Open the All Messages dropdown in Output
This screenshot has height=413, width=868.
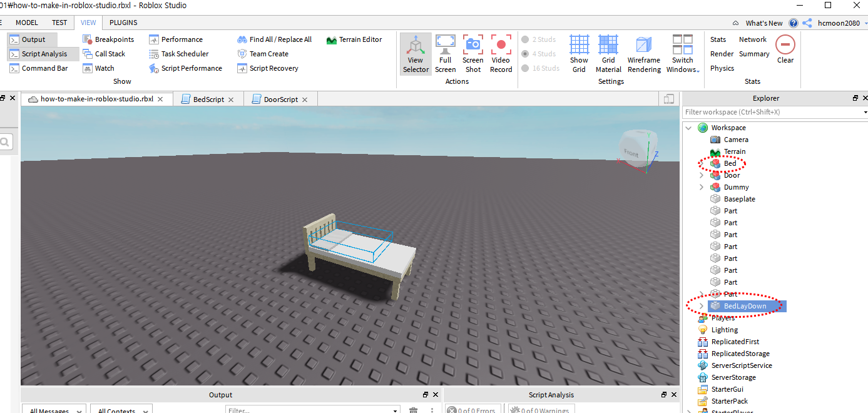coord(54,410)
